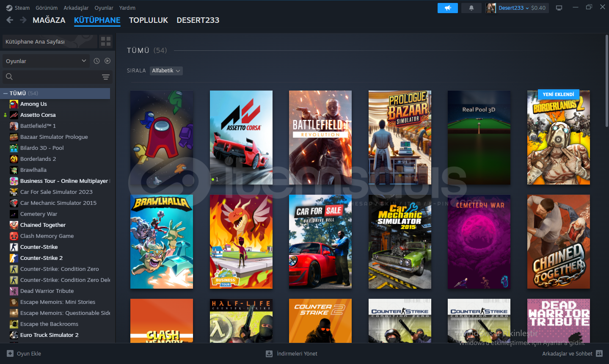Viewport: 609px width, 364px height.
Task: Click Escape the Backrooms sidebar icon
Action: click(14, 324)
